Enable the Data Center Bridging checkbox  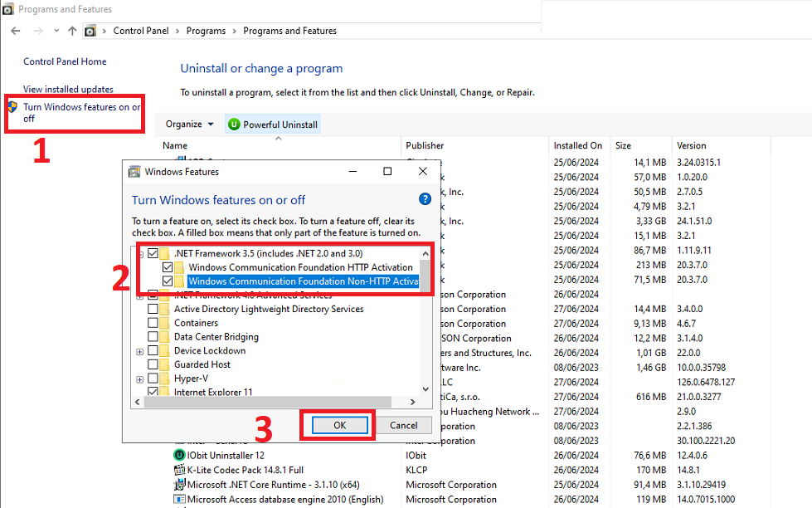click(x=153, y=337)
